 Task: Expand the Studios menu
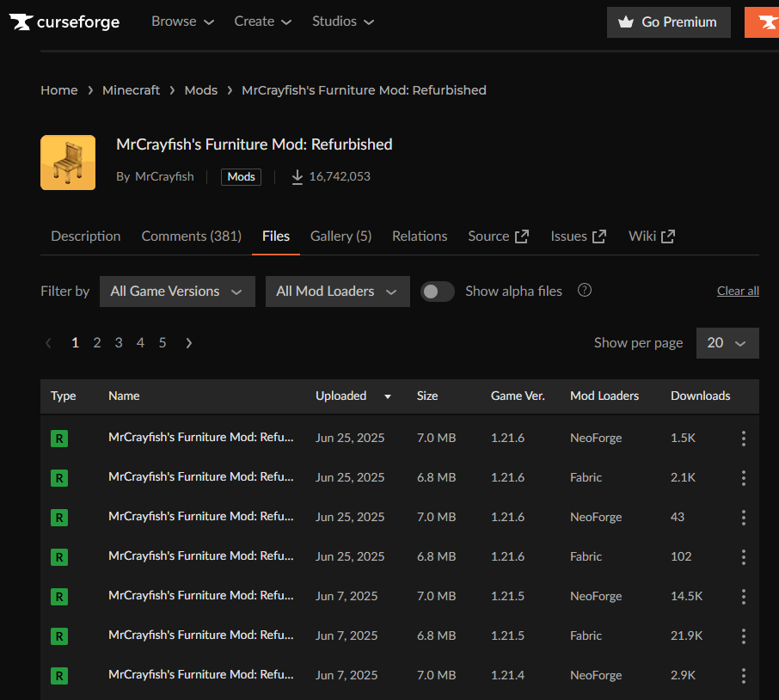(x=343, y=21)
